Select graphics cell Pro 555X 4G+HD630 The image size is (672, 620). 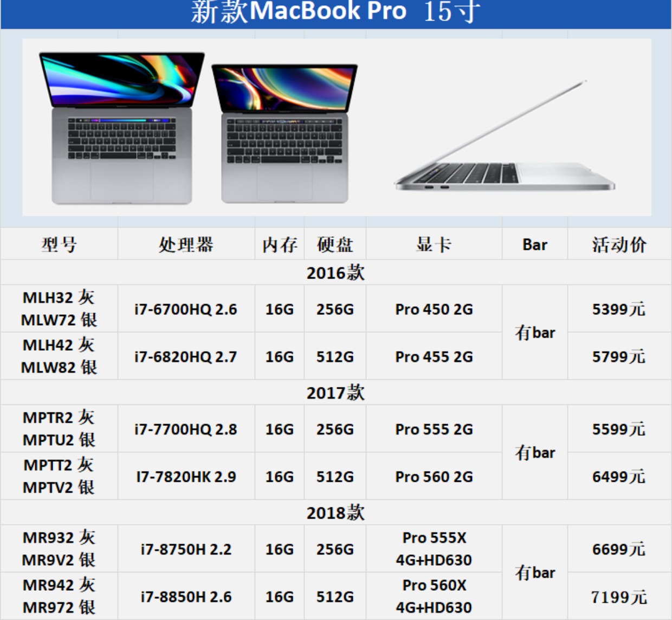434,549
